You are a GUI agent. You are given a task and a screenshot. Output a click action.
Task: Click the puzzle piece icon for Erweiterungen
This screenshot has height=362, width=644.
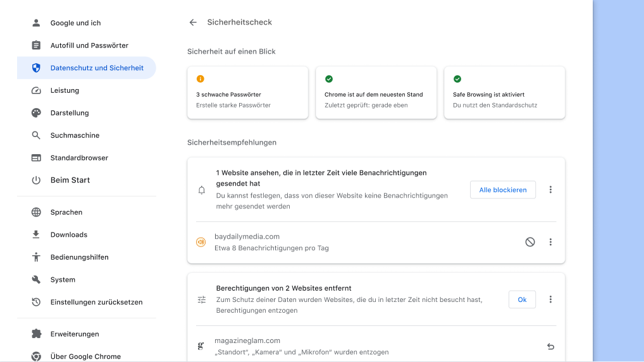(36, 334)
